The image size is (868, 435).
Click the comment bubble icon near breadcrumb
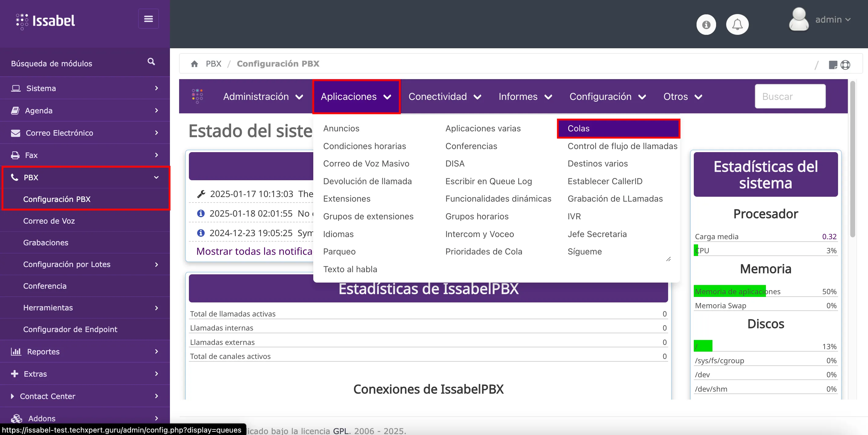pyautogui.click(x=833, y=65)
